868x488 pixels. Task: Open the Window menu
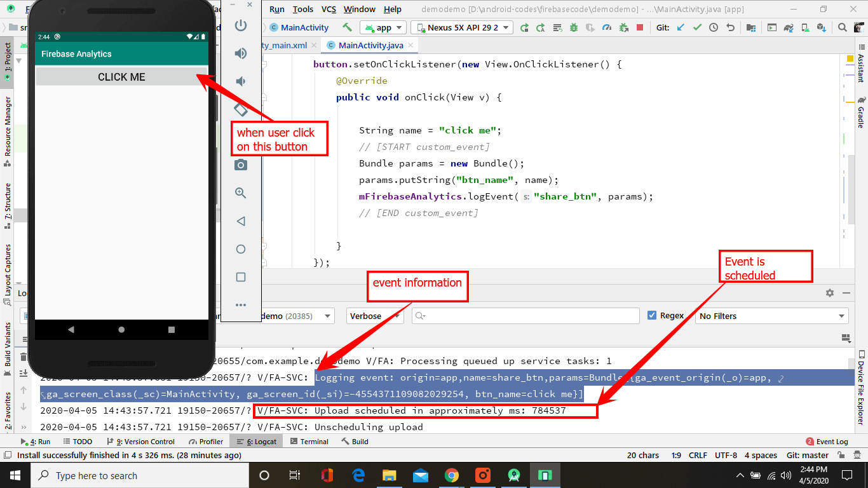(360, 9)
